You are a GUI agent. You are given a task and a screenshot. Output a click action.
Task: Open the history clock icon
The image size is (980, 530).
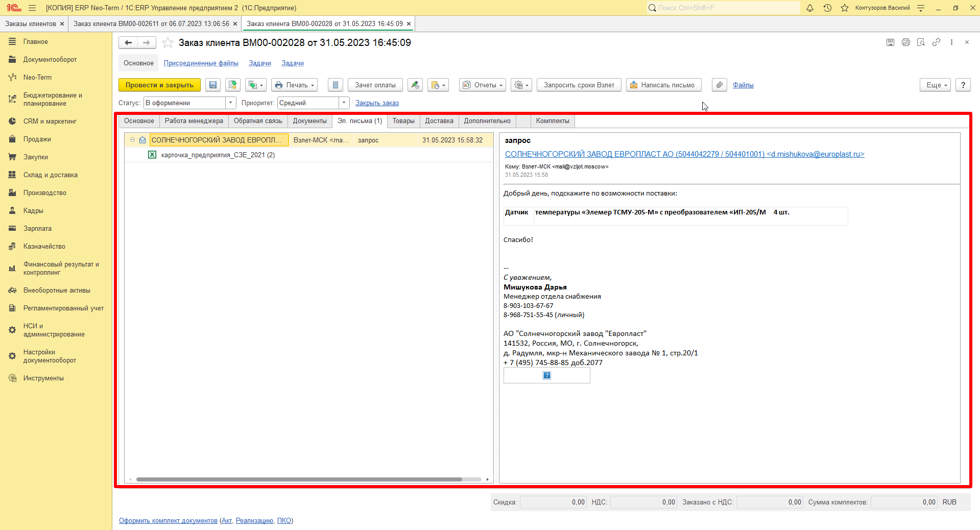point(827,8)
